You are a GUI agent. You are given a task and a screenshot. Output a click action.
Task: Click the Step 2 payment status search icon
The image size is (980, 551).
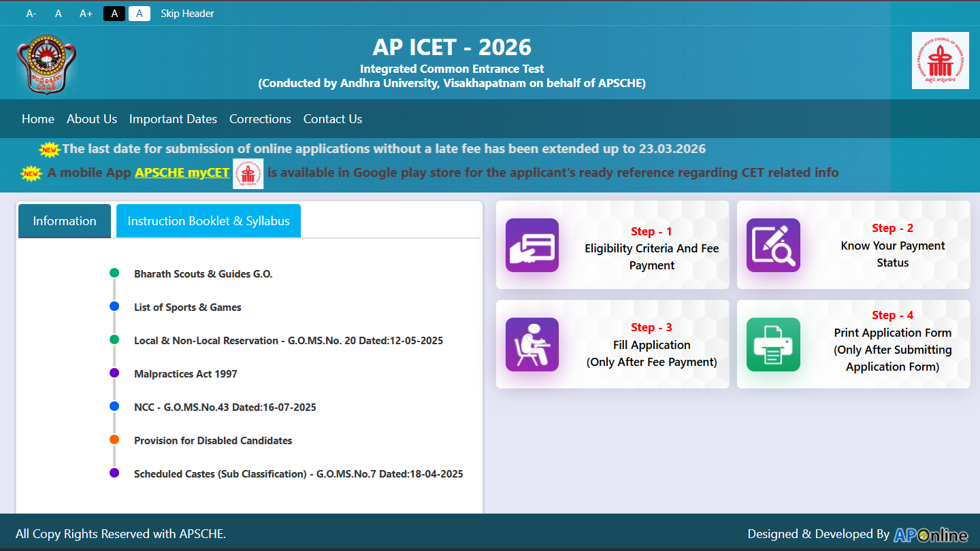coord(773,245)
